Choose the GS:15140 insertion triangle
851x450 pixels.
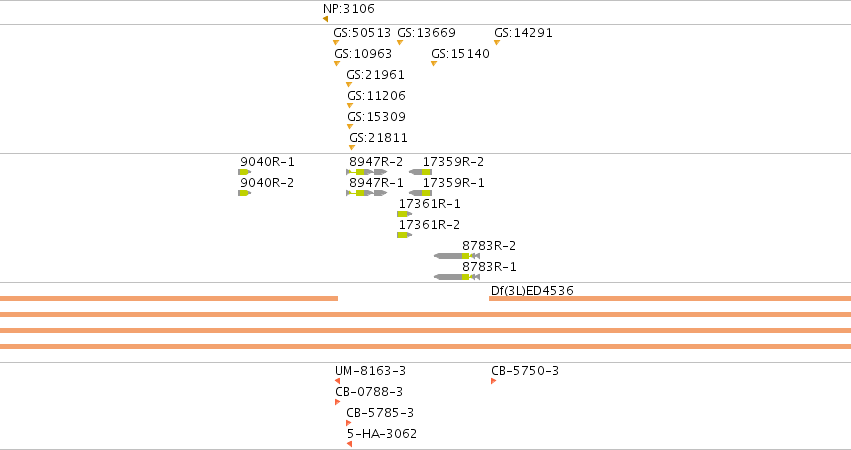pyautogui.click(x=434, y=64)
